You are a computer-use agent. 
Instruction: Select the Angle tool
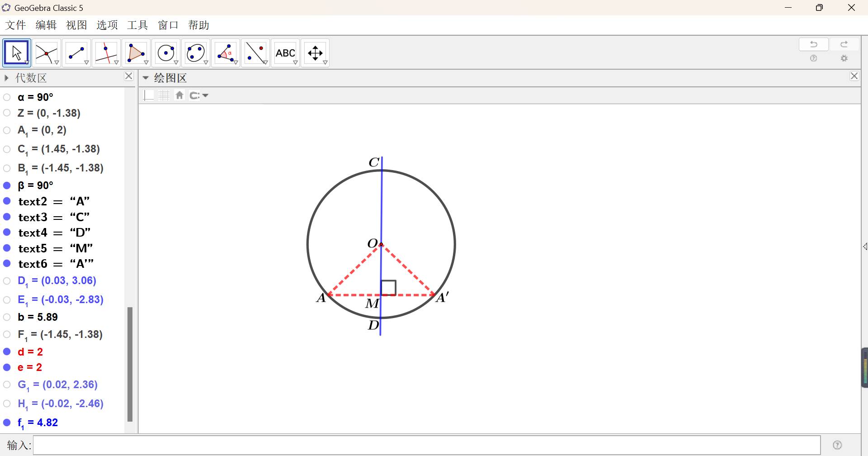click(x=225, y=53)
